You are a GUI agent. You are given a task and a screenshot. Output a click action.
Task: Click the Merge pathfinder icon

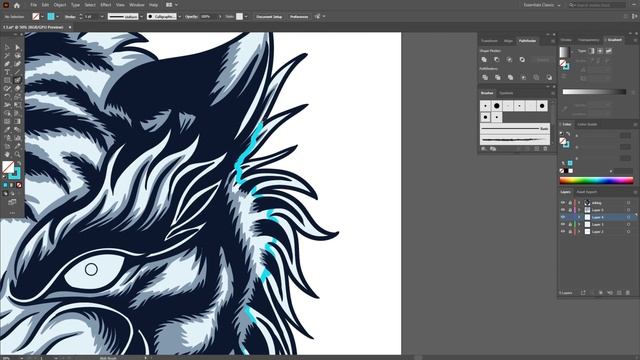click(x=510, y=77)
